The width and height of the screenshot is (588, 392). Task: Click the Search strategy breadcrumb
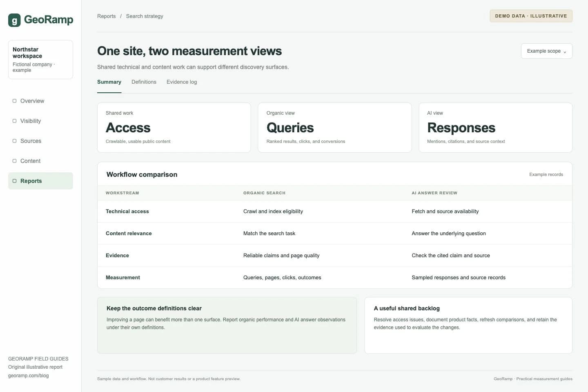[x=145, y=16]
